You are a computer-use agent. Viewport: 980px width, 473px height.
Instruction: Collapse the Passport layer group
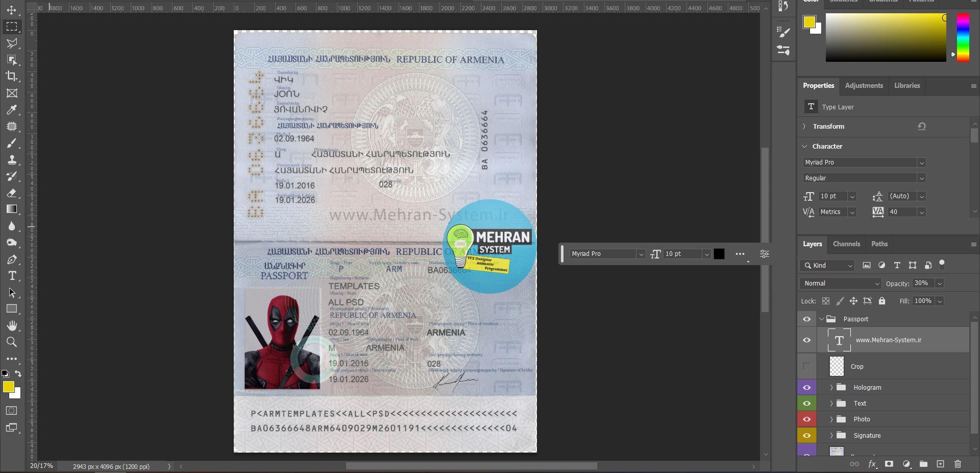[822, 319]
